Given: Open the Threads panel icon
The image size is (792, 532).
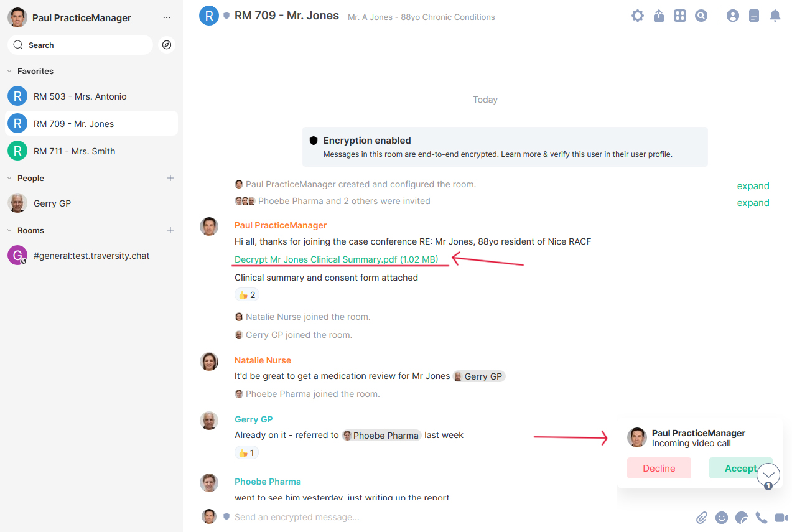Looking at the screenshot, I should coord(753,16).
